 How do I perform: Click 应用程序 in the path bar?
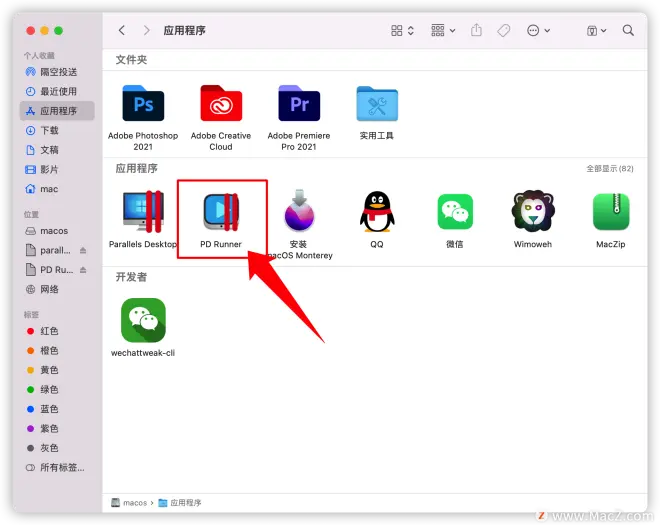(180, 503)
